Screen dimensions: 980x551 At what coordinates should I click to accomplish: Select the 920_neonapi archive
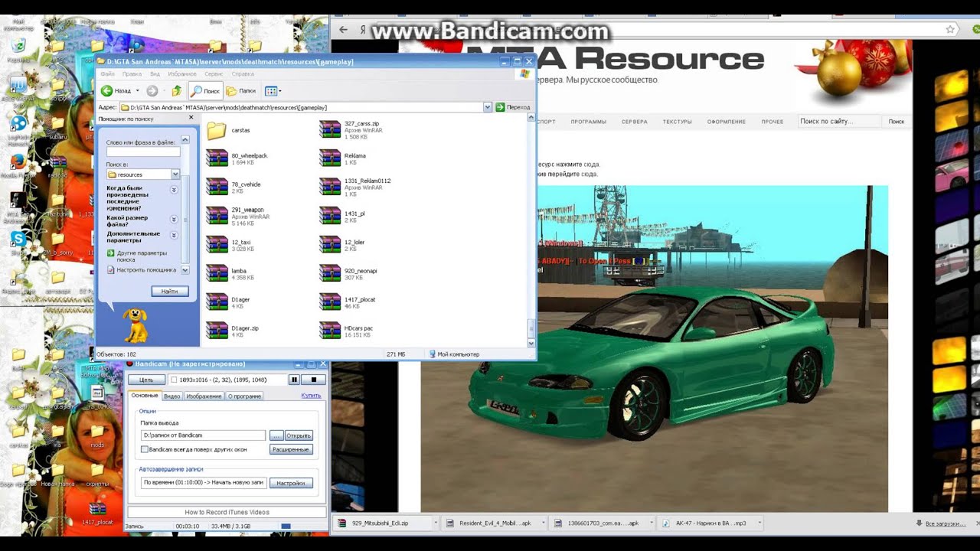[349, 274]
